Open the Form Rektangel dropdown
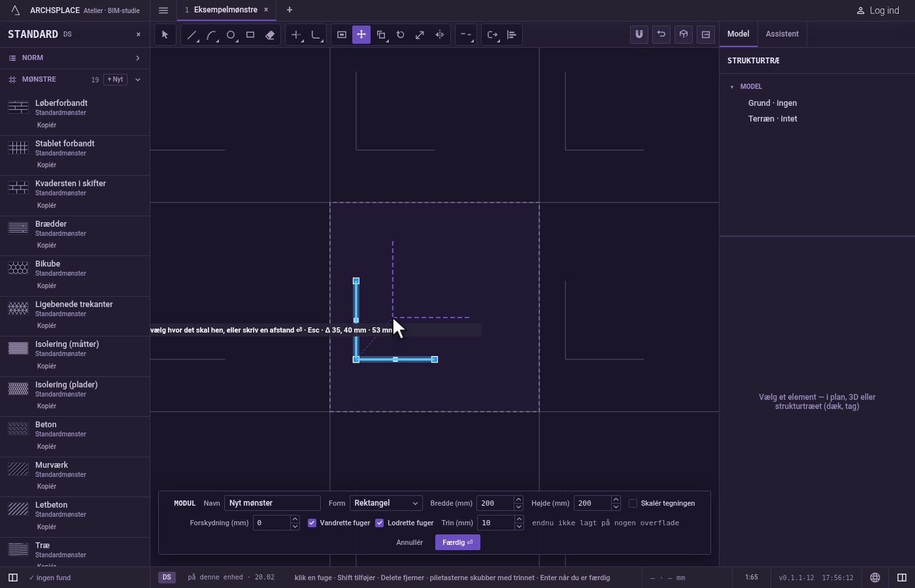This screenshot has height=588, width=915. point(386,503)
